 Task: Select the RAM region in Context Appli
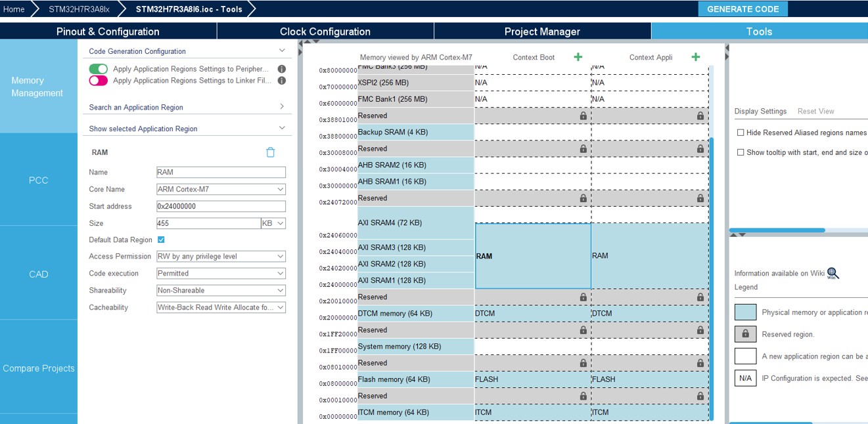650,256
